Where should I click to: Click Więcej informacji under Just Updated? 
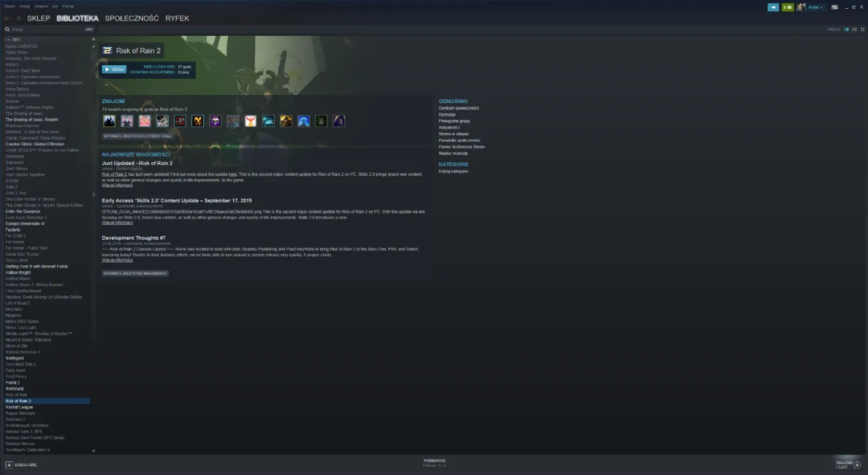click(x=117, y=185)
